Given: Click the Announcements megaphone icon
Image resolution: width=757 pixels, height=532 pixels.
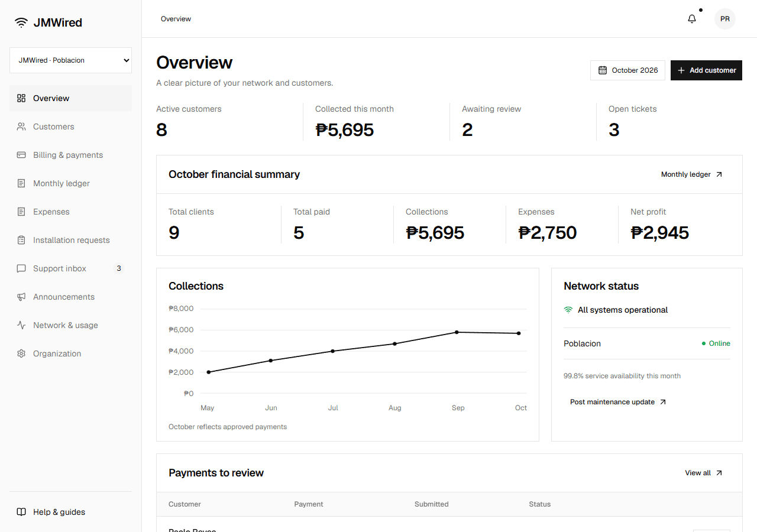Looking at the screenshot, I should point(21,297).
